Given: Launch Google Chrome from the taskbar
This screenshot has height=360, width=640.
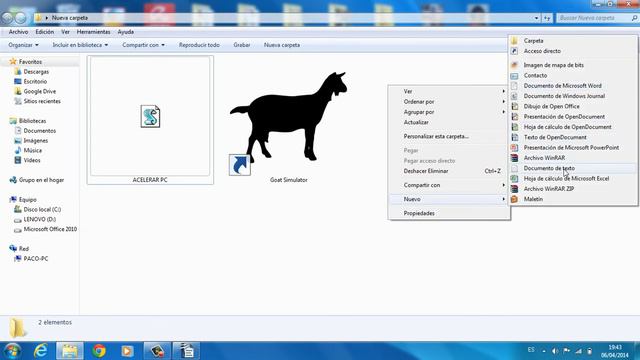Looking at the screenshot, I should (x=99, y=351).
